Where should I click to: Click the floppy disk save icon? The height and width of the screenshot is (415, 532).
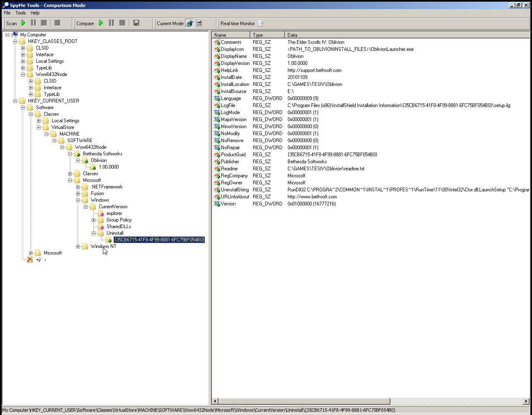click(136, 23)
